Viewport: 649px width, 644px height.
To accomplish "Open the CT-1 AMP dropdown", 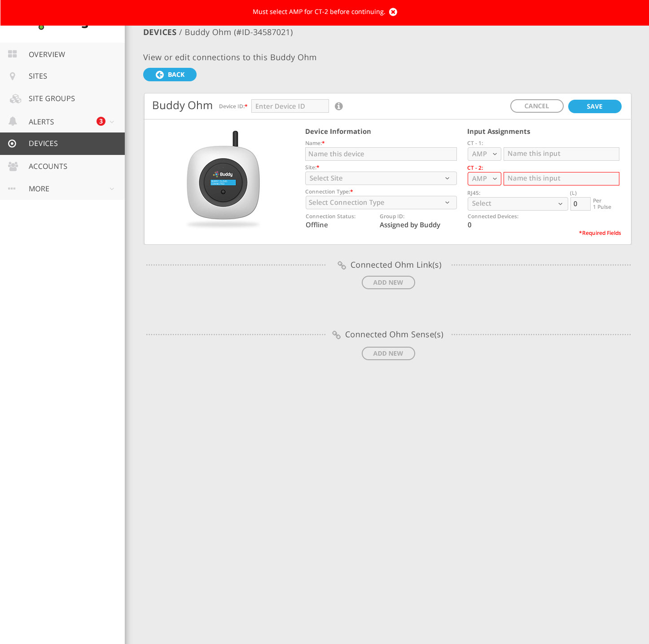I will 484,154.
